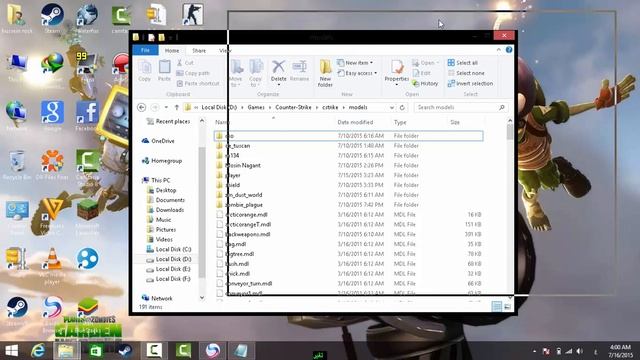The height and width of the screenshot is (360, 640).
Task: Click the Edit command in Open group
Action: click(x=422, y=73)
